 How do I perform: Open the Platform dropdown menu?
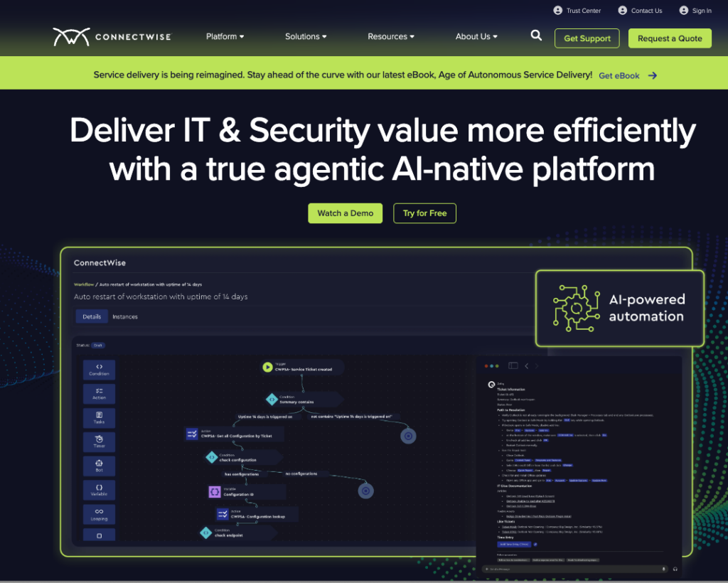pyautogui.click(x=225, y=36)
